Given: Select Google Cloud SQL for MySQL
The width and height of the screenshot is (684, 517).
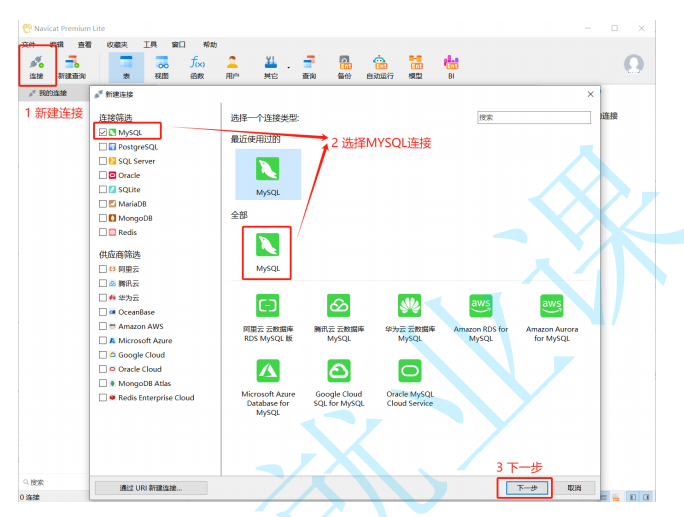Looking at the screenshot, I should pos(339,383).
